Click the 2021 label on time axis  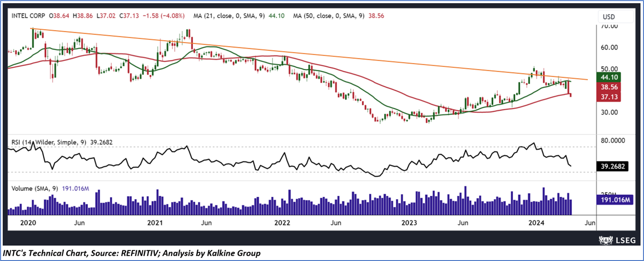pos(155,223)
